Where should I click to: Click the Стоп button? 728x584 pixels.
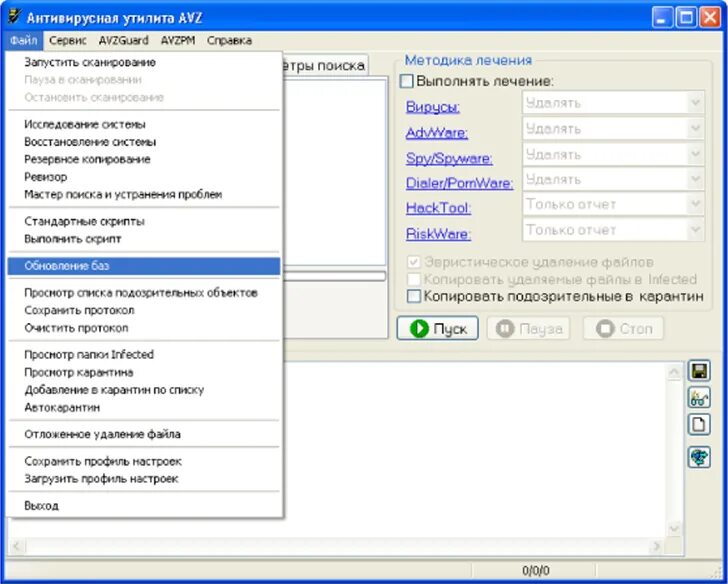click(623, 329)
